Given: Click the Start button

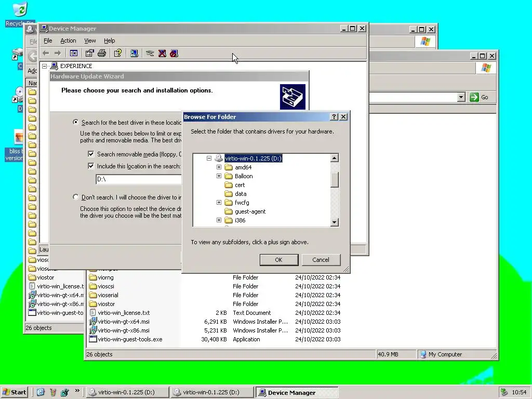Looking at the screenshot, I should point(14,392).
